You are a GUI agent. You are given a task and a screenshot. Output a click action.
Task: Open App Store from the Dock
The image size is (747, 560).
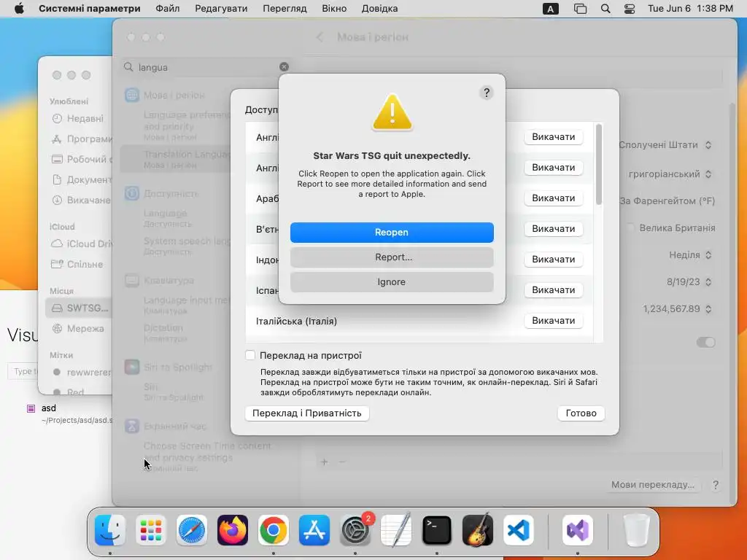pyautogui.click(x=314, y=530)
